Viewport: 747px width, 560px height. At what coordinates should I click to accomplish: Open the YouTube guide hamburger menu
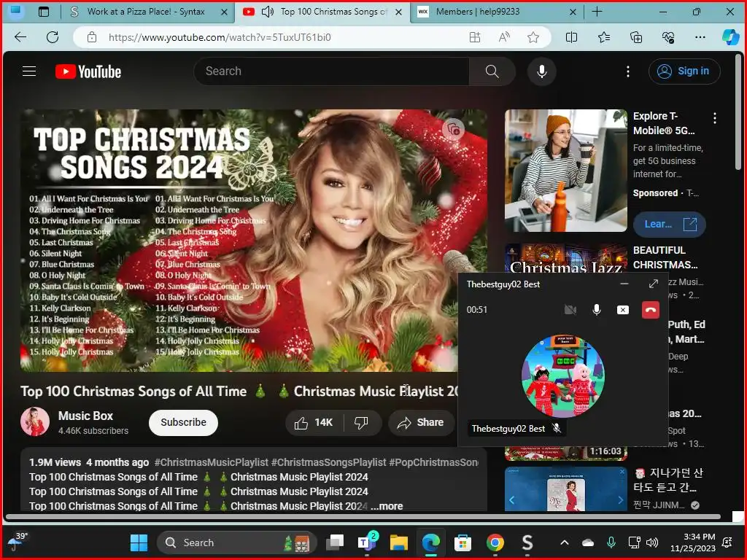pyautogui.click(x=29, y=71)
